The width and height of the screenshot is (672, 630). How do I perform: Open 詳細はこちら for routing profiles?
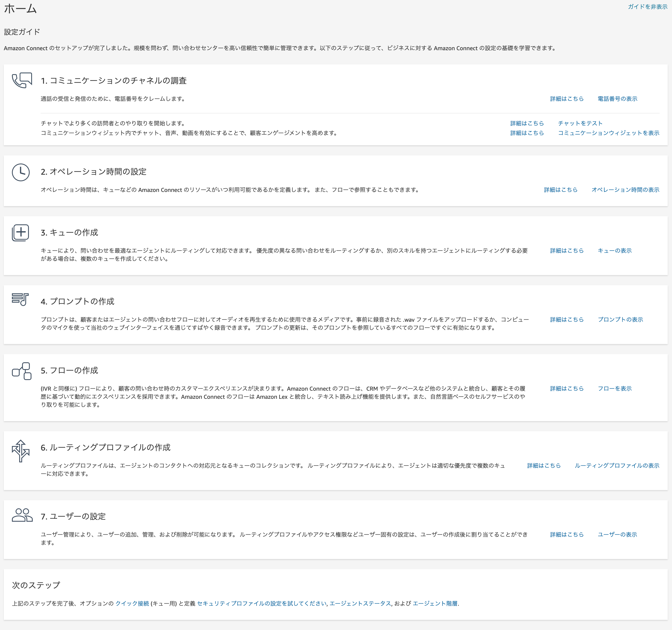[544, 465]
